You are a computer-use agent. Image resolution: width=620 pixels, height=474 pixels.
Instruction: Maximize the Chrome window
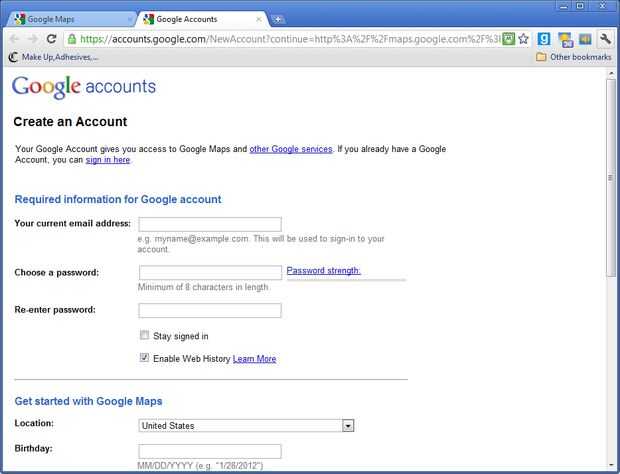pyautogui.click(x=580, y=6)
